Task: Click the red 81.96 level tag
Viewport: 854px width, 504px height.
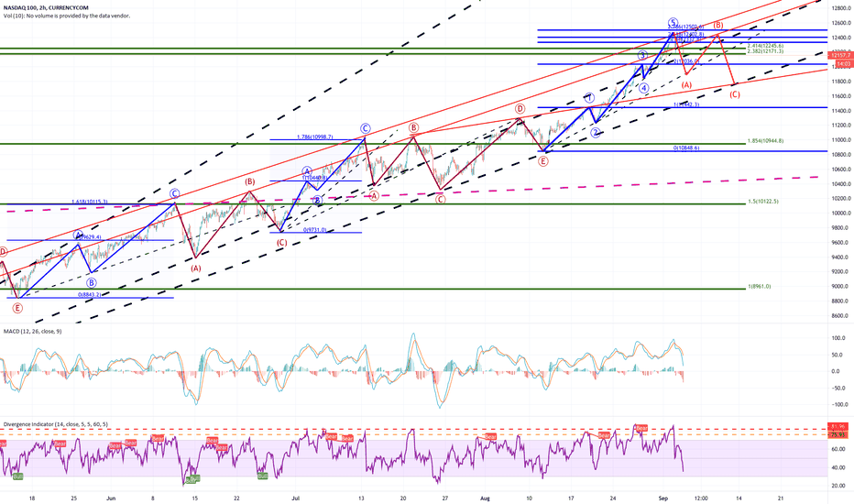Action: [839, 426]
